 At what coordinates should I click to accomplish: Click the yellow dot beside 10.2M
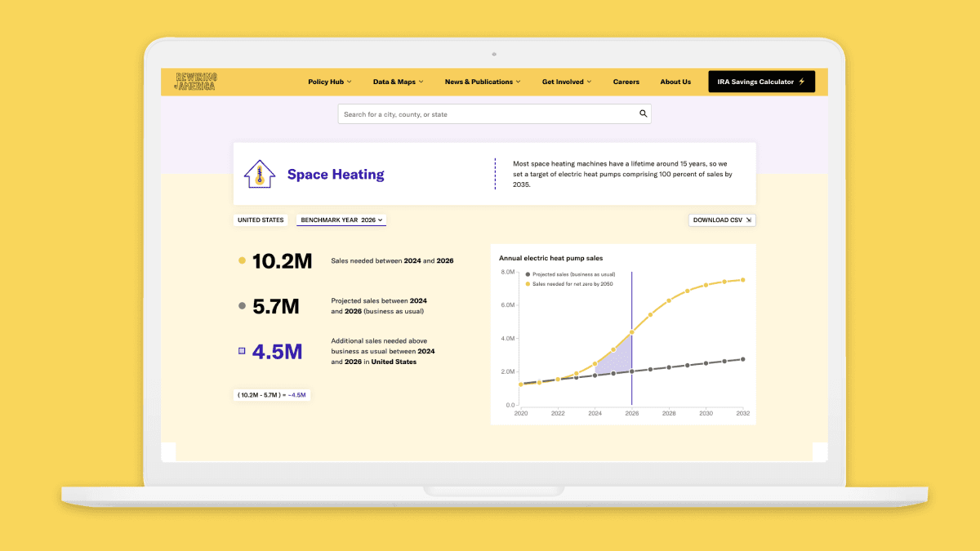pos(242,261)
